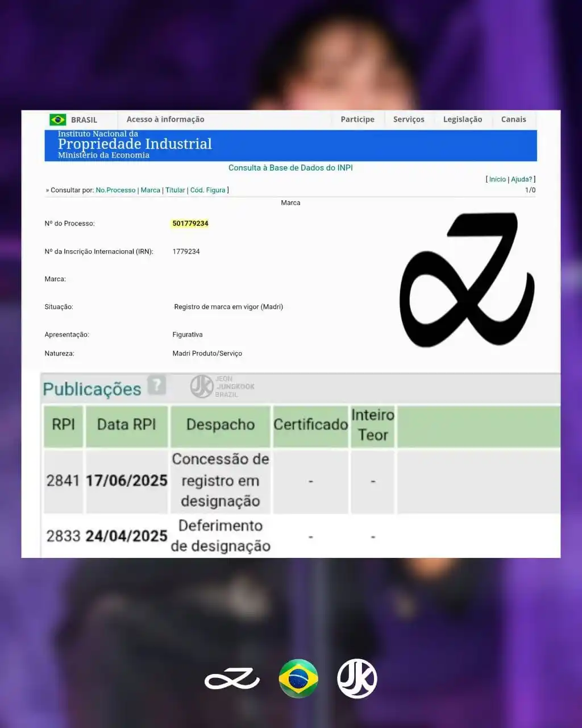Open the Serviços menu item

pyautogui.click(x=409, y=119)
